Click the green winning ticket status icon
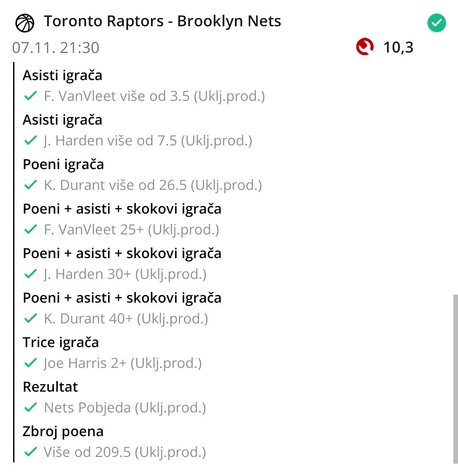This screenshot has height=476, width=458. 436,23
